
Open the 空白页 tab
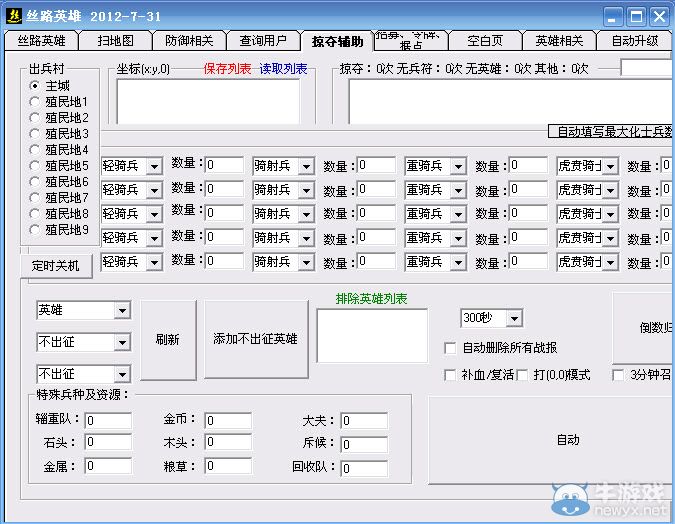pyautogui.click(x=485, y=41)
